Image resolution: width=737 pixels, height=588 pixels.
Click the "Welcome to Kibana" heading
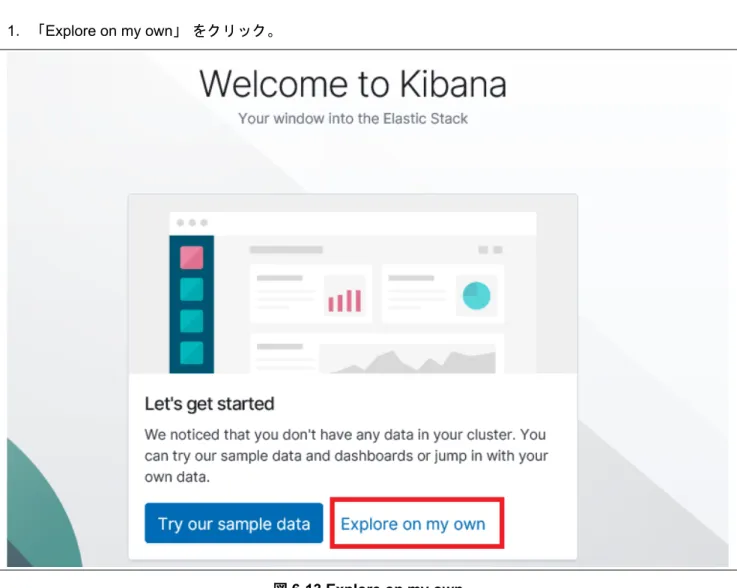point(353,84)
